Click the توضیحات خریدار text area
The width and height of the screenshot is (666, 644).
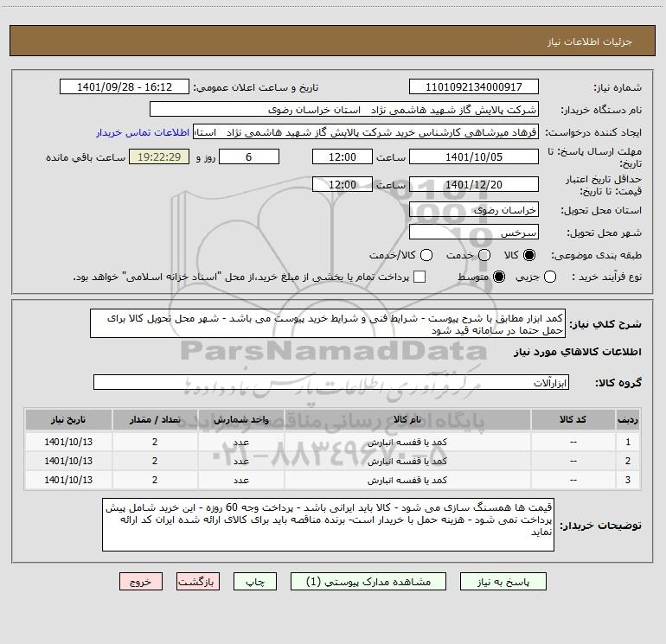(x=330, y=524)
